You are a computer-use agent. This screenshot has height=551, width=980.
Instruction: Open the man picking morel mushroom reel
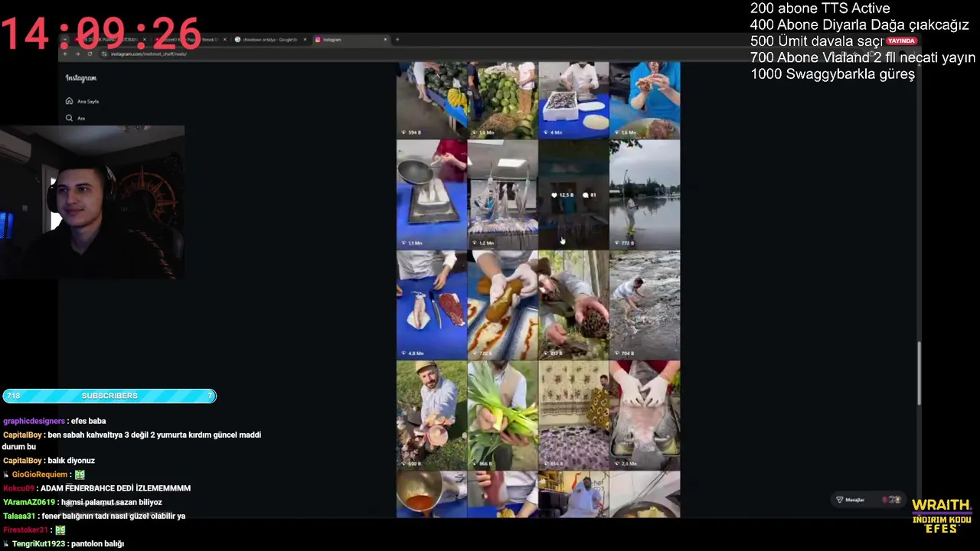(573, 305)
